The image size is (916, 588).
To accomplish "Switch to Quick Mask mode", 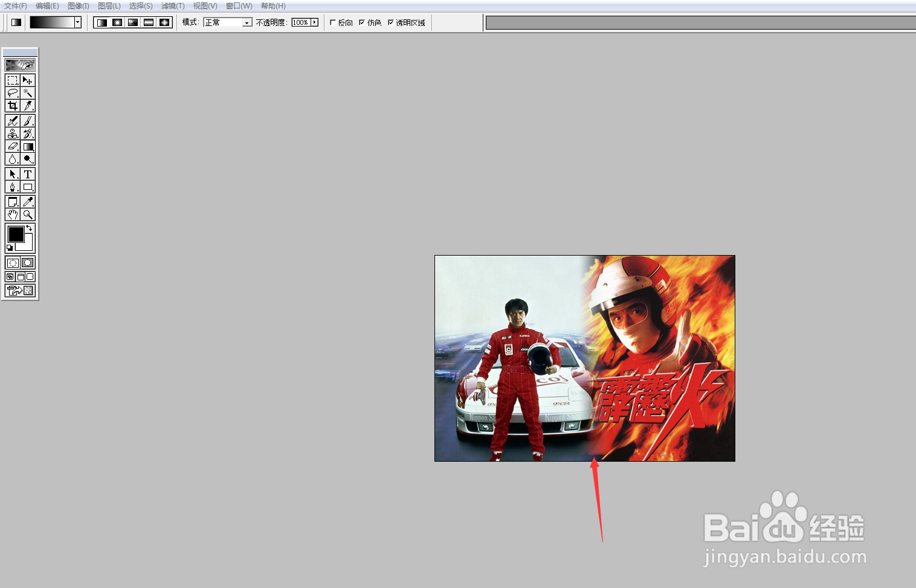I will point(28,263).
